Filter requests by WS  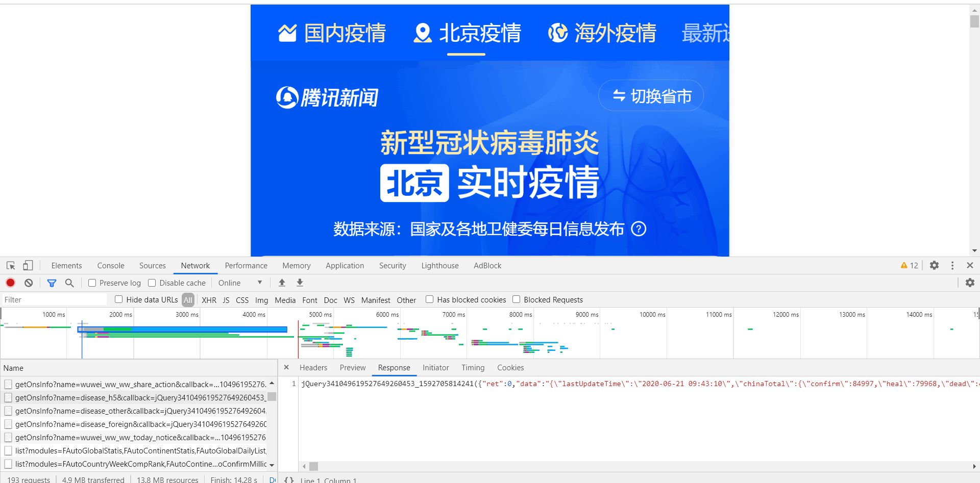click(349, 300)
